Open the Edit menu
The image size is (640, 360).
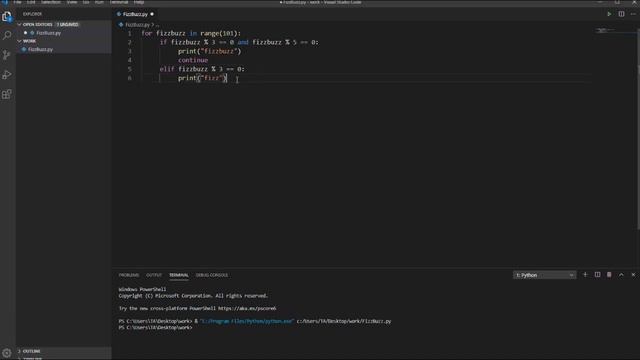[x=31, y=2]
